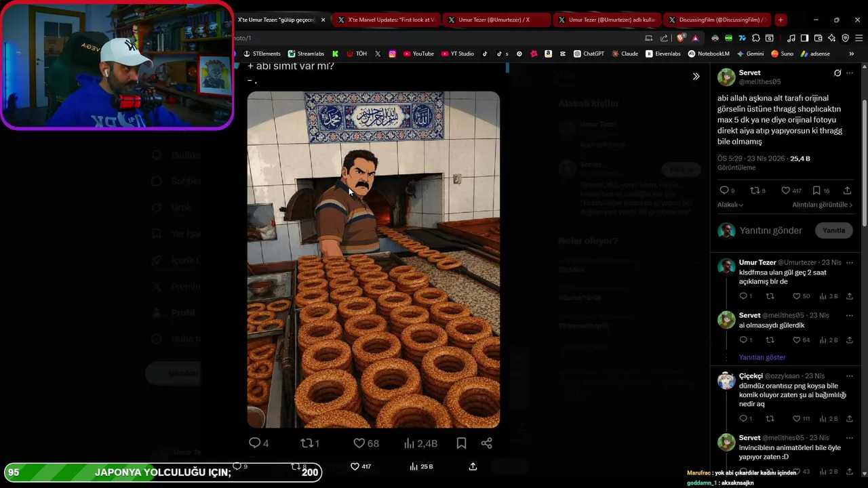Open the X bookmark icon in bookmarks bar
The width and height of the screenshot is (868, 488).
click(378, 54)
